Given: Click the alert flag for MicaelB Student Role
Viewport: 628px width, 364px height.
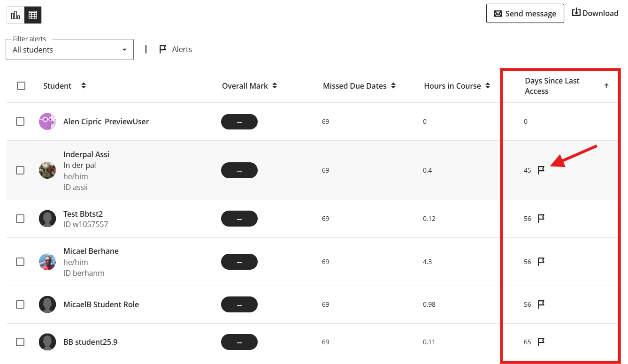Looking at the screenshot, I should pyautogui.click(x=541, y=304).
